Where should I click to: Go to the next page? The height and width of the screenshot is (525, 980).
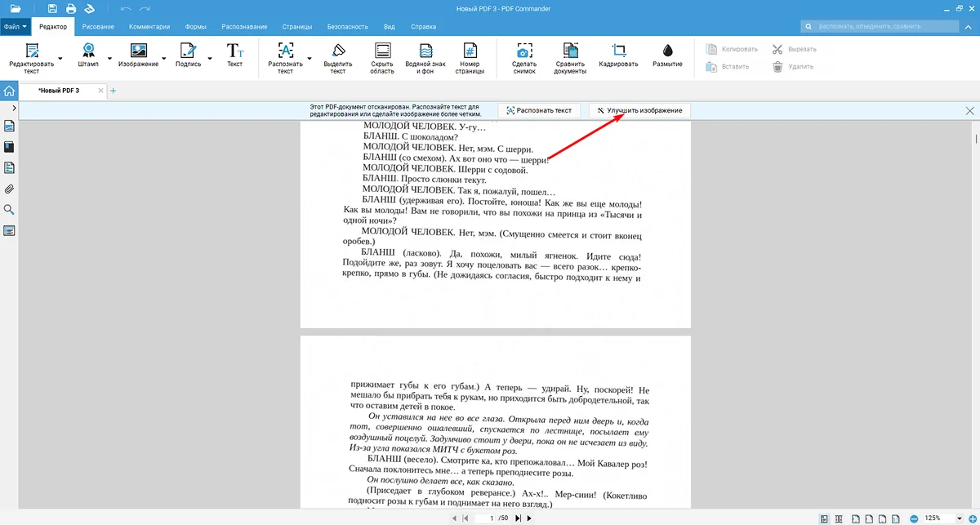pos(529,518)
